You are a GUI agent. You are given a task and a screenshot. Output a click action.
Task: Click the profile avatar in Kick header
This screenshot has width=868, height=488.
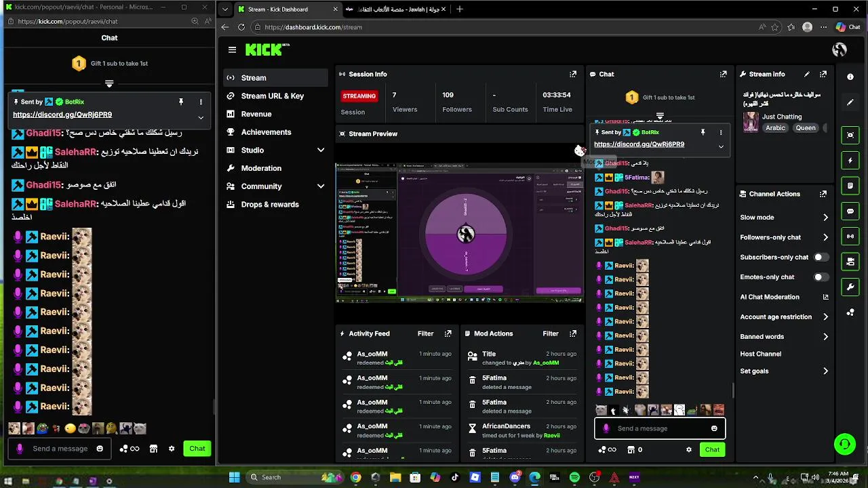[x=840, y=49]
